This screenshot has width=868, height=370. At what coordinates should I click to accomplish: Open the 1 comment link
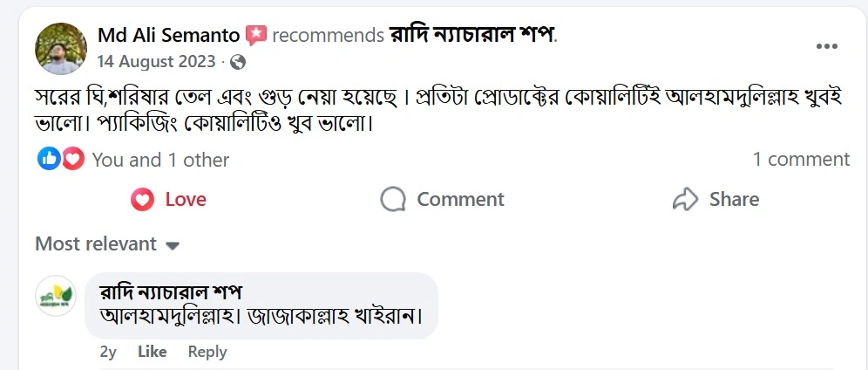coord(801,159)
